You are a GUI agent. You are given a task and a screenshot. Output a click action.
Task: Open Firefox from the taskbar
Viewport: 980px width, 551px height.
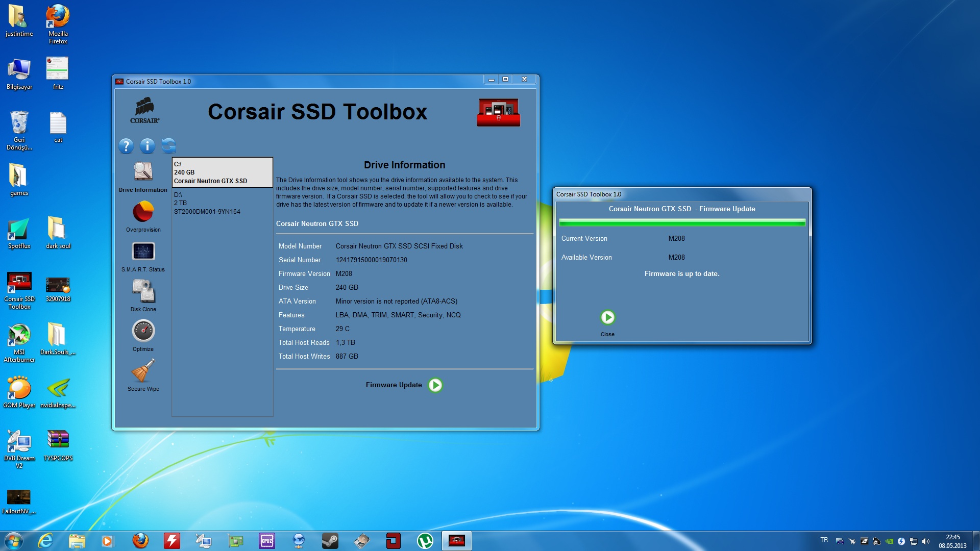coord(140,541)
